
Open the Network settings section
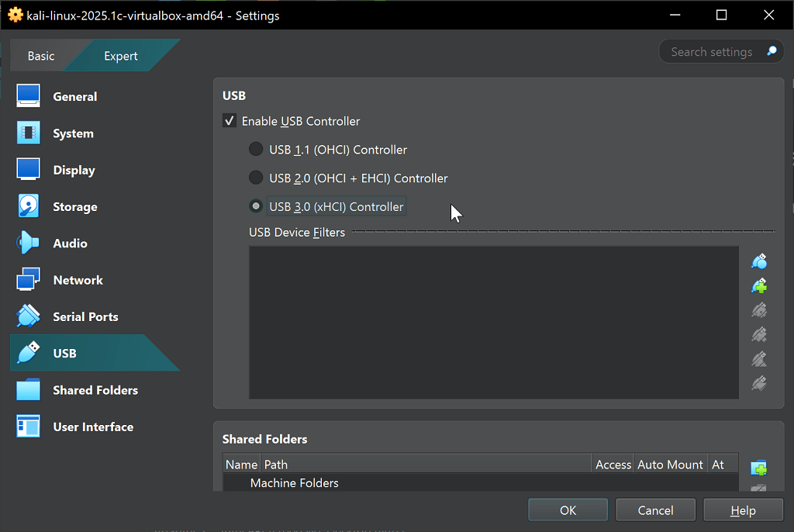(x=95, y=280)
